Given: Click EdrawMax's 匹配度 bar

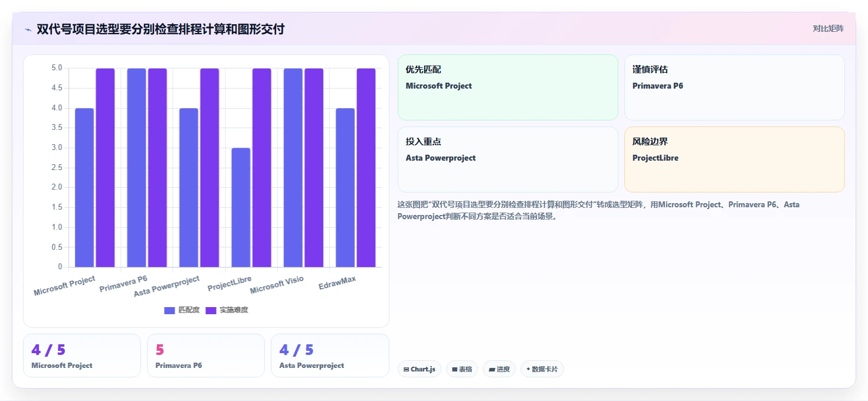Looking at the screenshot, I should [x=345, y=188].
